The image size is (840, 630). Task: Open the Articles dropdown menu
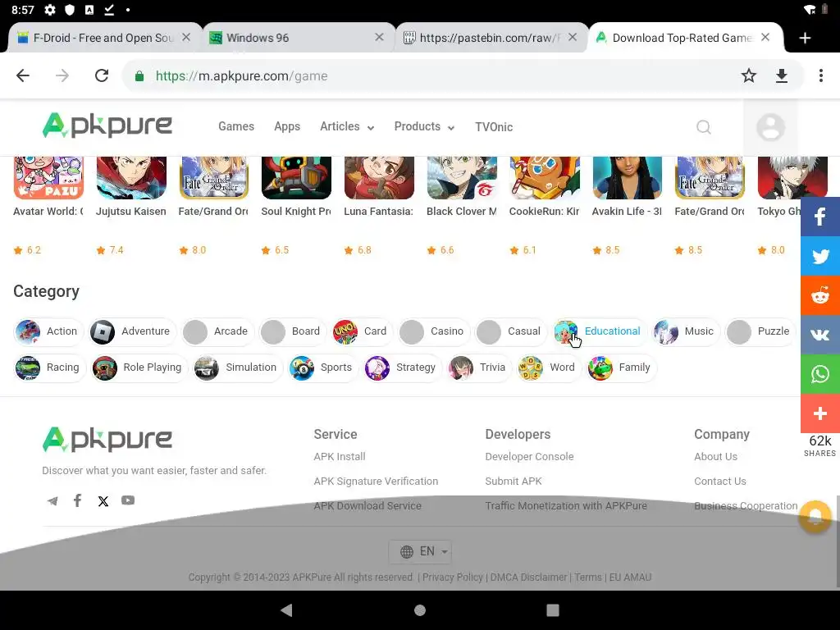[x=347, y=127]
